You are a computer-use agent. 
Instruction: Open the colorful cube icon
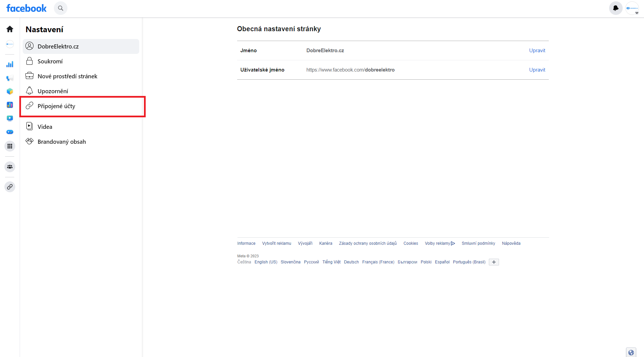[x=10, y=91]
